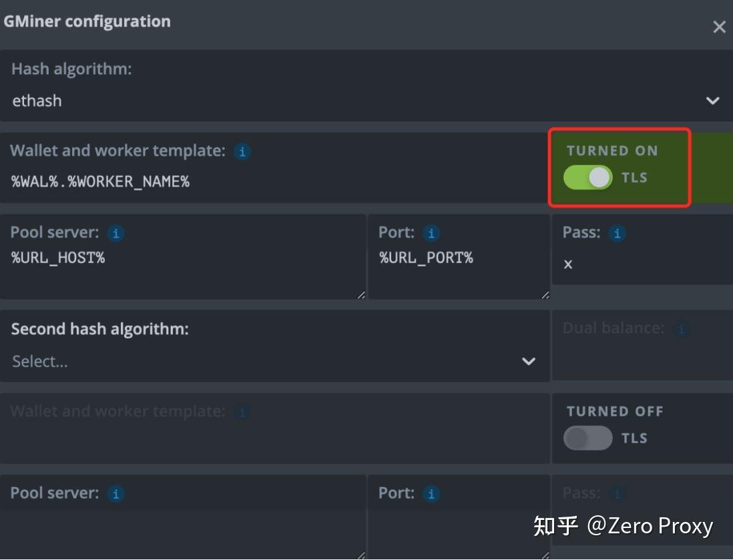Show info for second Pass field
Viewport: 733px width, 560px height.
[617, 493]
